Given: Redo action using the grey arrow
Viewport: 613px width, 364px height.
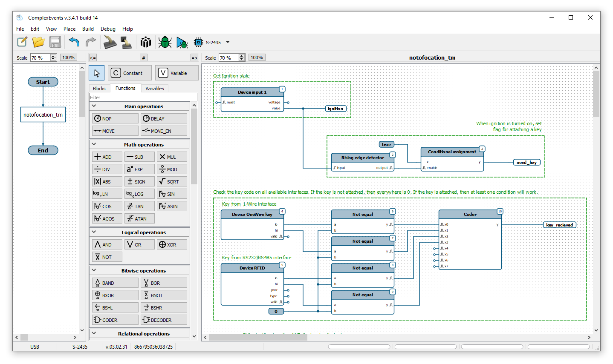Looking at the screenshot, I should [x=90, y=42].
